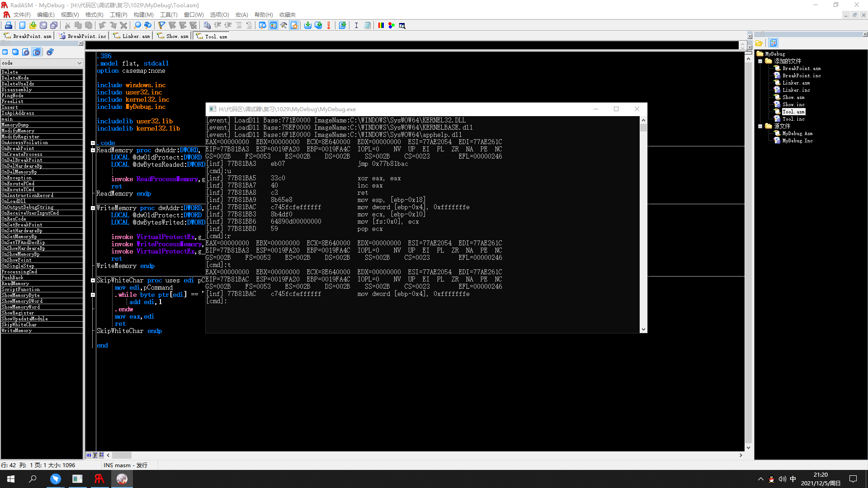Collapse the ReadMemory proc code fold
This screenshot has width=868, height=488.
click(93, 150)
